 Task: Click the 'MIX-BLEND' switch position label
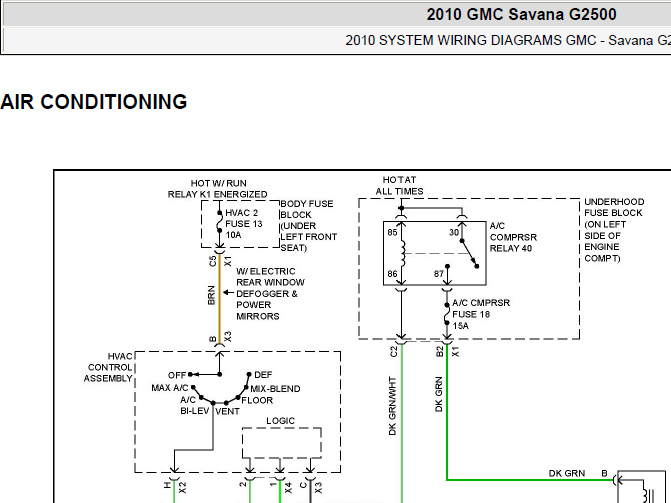[275, 389]
